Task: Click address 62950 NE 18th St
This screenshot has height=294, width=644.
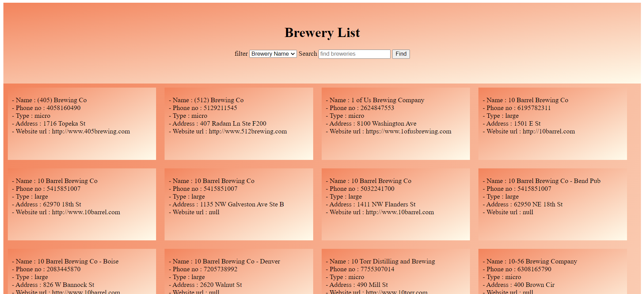Action: (538, 204)
